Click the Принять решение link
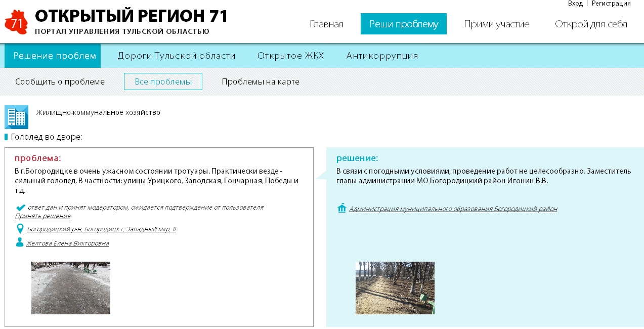This screenshot has width=644, height=329. tap(42, 216)
